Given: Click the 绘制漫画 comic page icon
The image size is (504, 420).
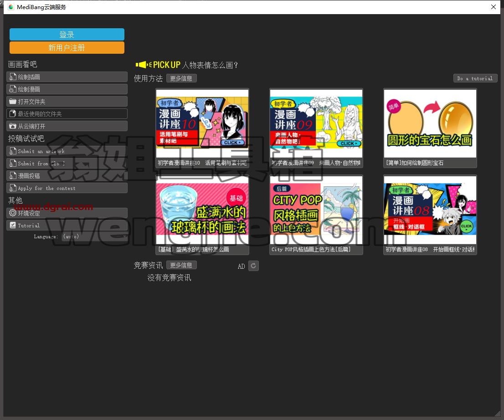Looking at the screenshot, I should (x=13, y=89).
